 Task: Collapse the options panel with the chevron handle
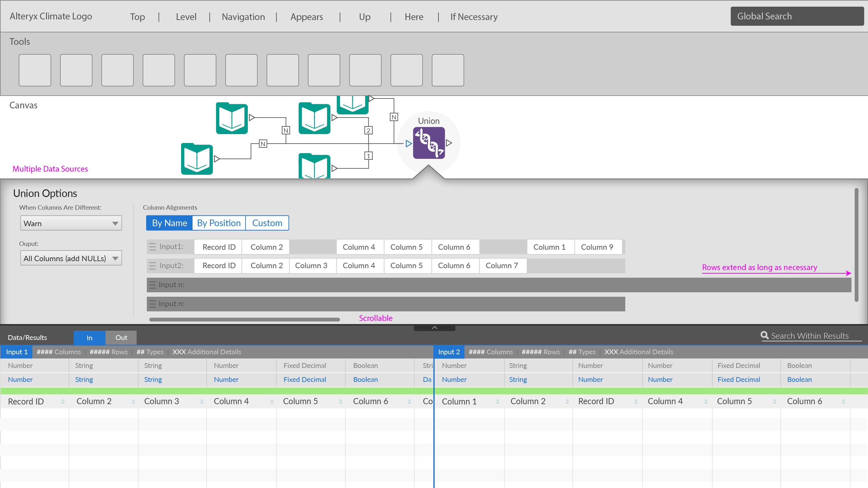[x=434, y=328]
